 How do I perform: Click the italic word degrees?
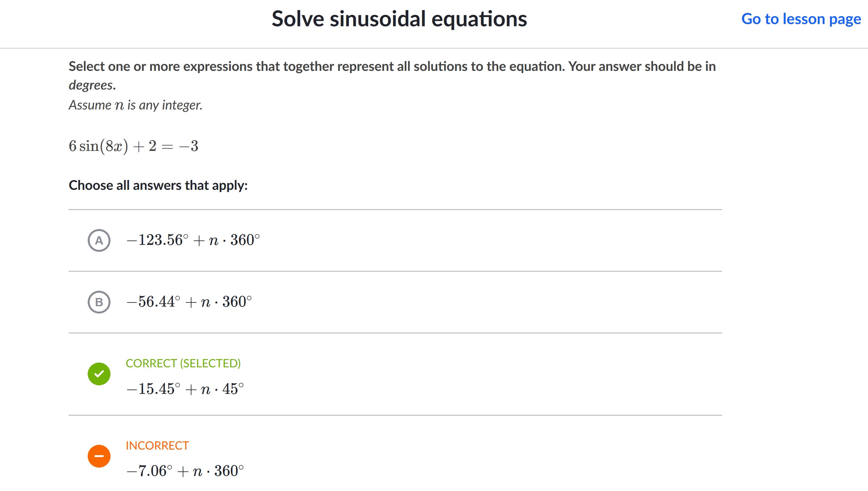[92, 85]
